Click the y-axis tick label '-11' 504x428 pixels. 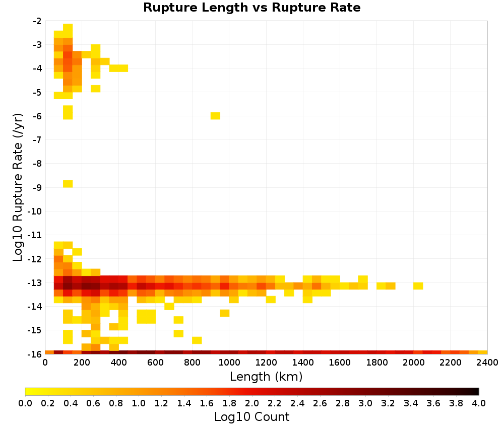pos(35,235)
